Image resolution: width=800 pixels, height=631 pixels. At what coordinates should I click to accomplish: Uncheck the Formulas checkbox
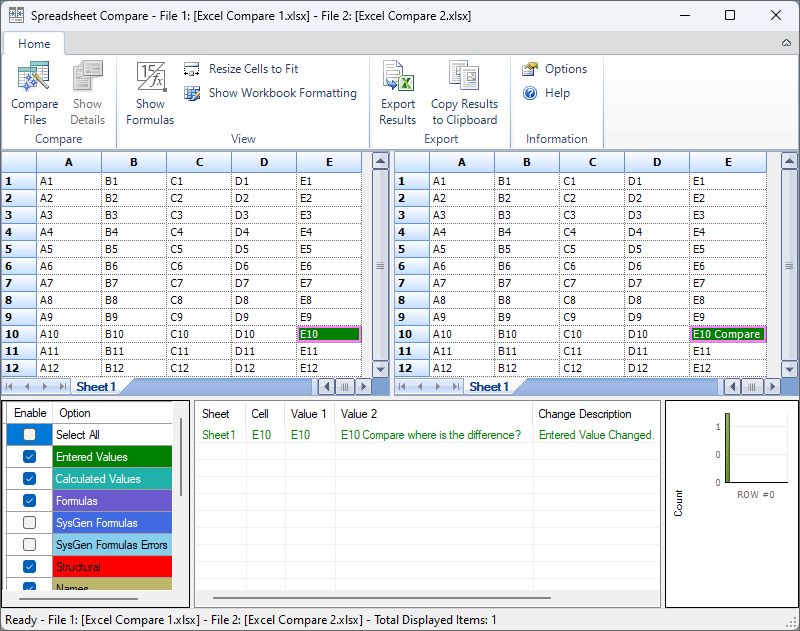tap(30, 500)
